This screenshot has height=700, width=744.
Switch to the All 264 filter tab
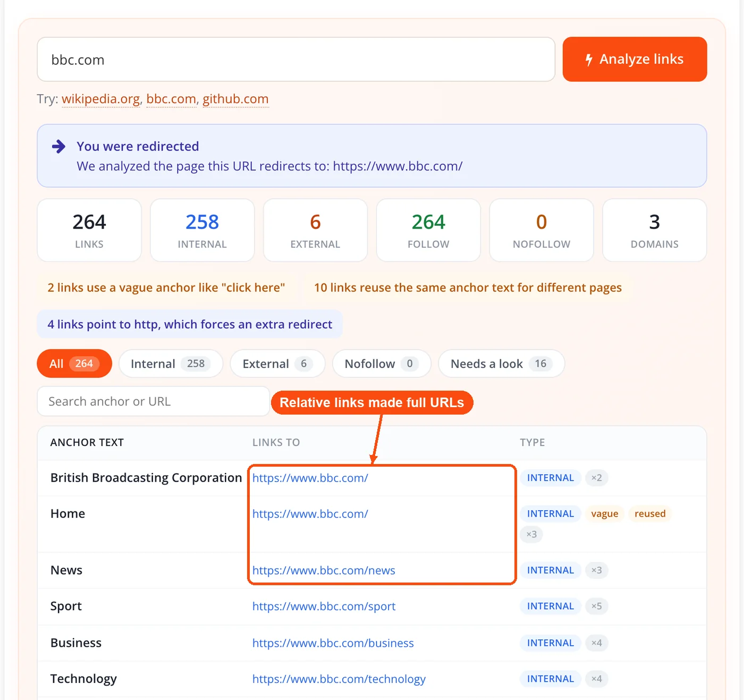tap(74, 364)
